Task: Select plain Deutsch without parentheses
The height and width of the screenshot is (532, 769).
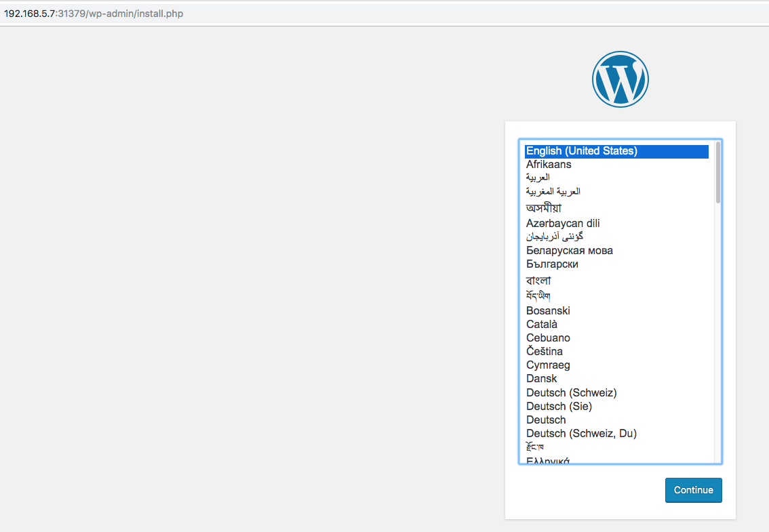Action: pyautogui.click(x=616, y=420)
